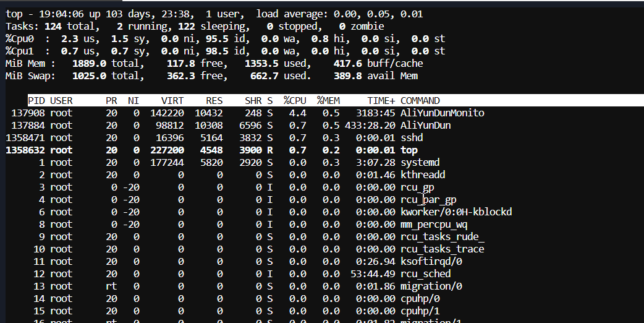Viewport: 644px width, 323px height.
Task: Click the %CPU column header
Action: click(x=296, y=101)
